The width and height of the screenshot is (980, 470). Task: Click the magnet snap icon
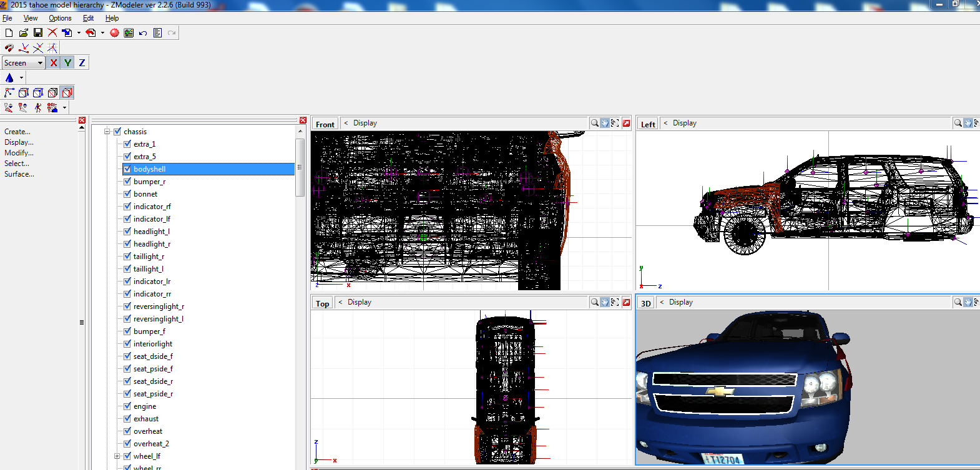click(9, 48)
